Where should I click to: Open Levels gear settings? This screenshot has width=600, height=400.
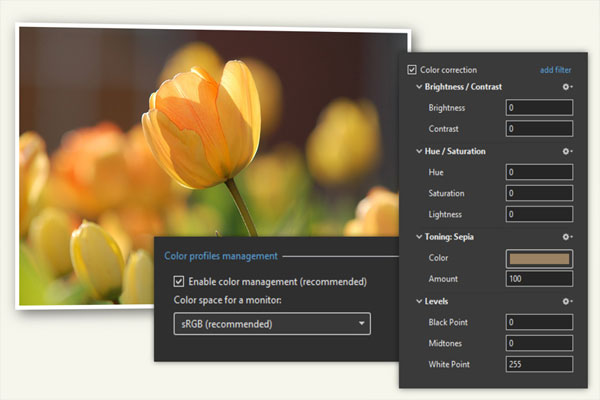click(567, 301)
